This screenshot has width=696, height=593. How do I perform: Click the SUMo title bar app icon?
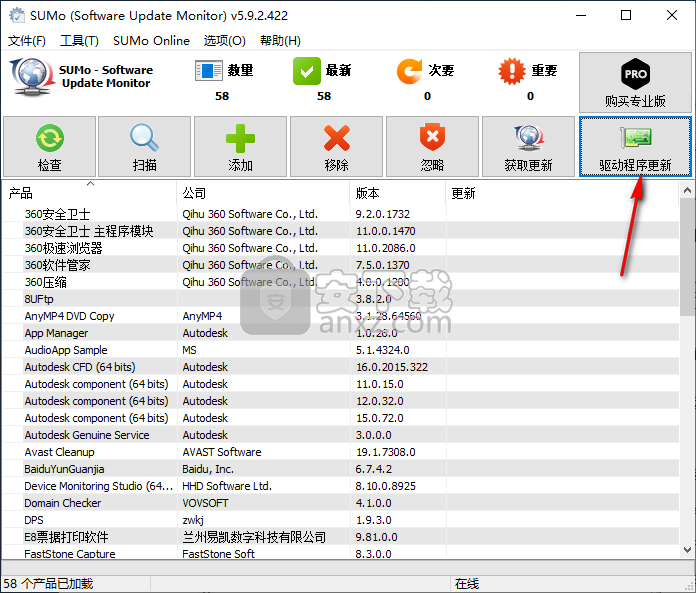pos(17,16)
